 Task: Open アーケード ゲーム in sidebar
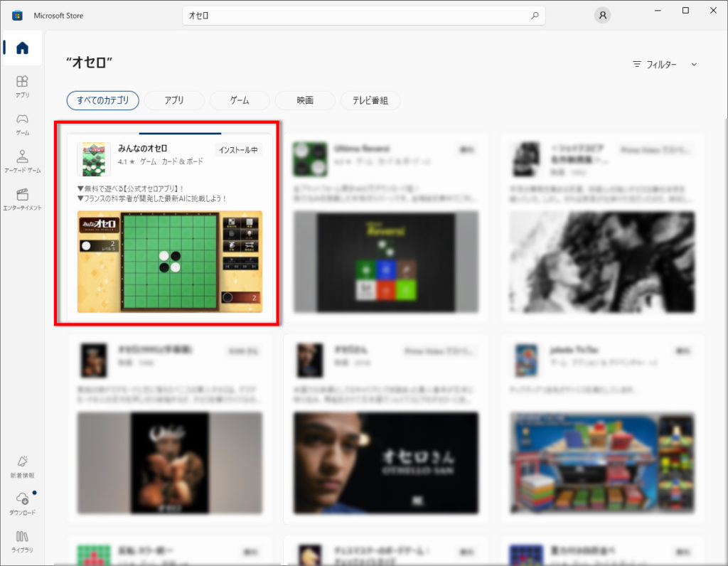click(x=22, y=161)
